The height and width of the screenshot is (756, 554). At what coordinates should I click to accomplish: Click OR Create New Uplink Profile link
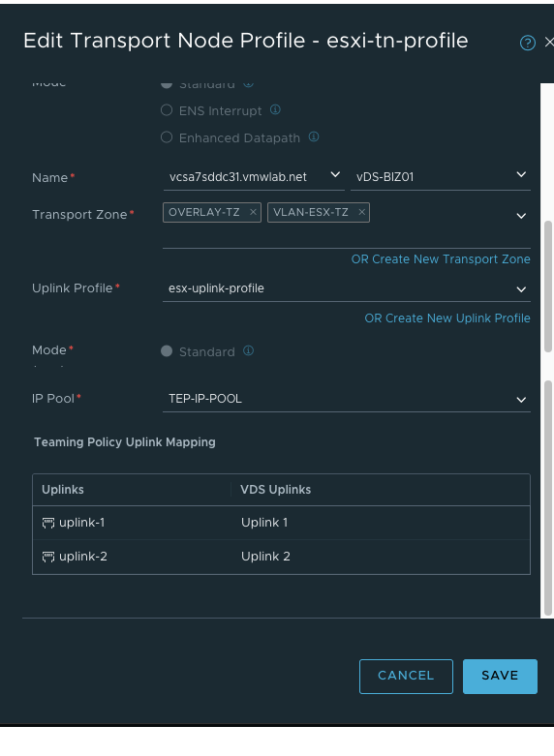point(447,318)
